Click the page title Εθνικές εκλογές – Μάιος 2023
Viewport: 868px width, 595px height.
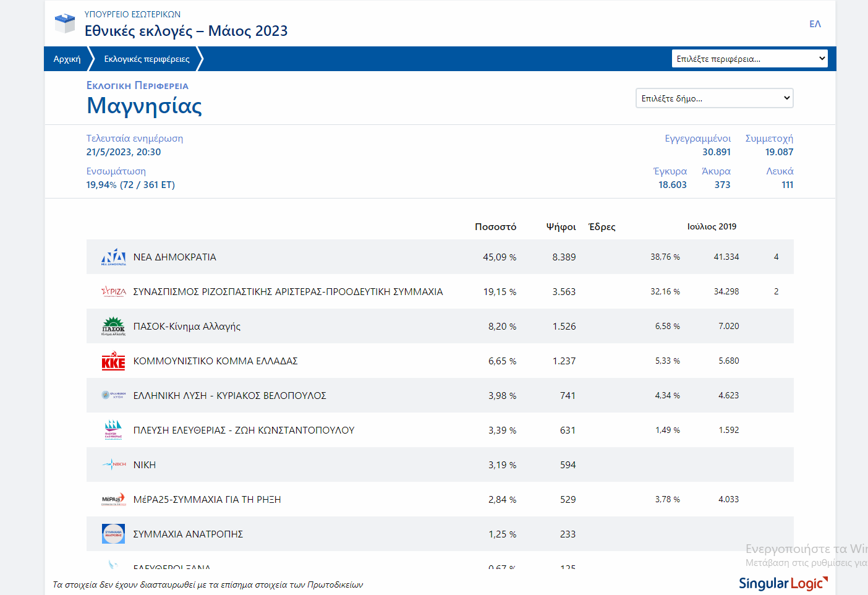click(x=186, y=31)
